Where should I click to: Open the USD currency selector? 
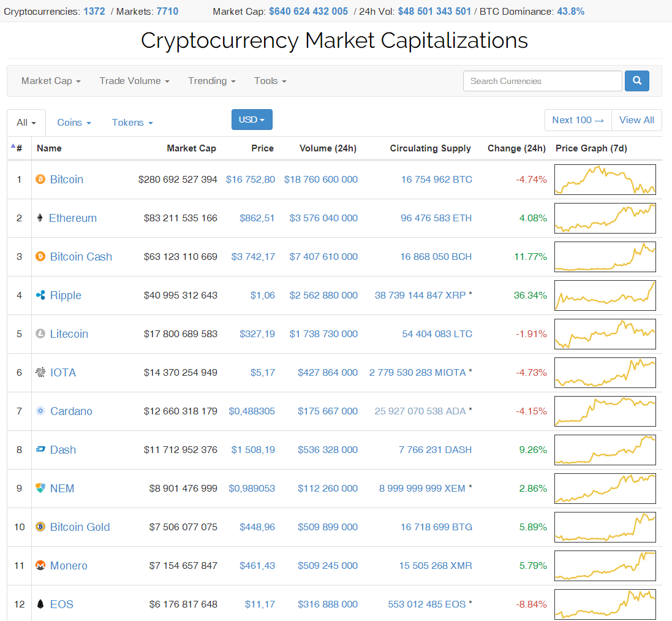(x=252, y=120)
